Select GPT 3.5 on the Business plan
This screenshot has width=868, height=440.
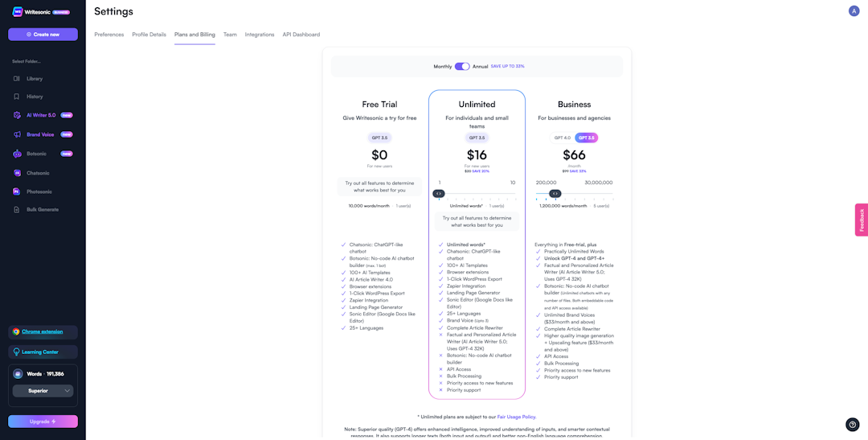[x=587, y=138]
